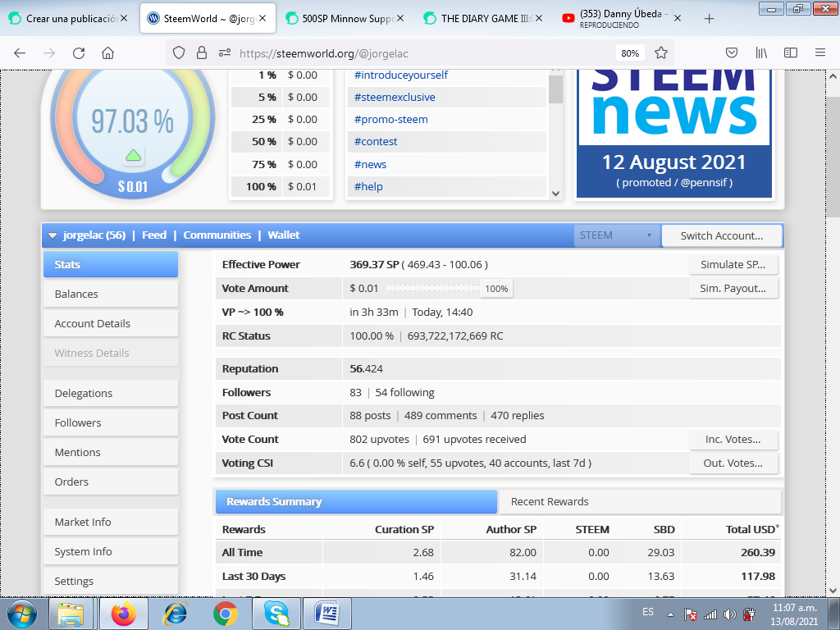Open the Firefox library icon
840x630 pixels.
(x=761, y=53)
